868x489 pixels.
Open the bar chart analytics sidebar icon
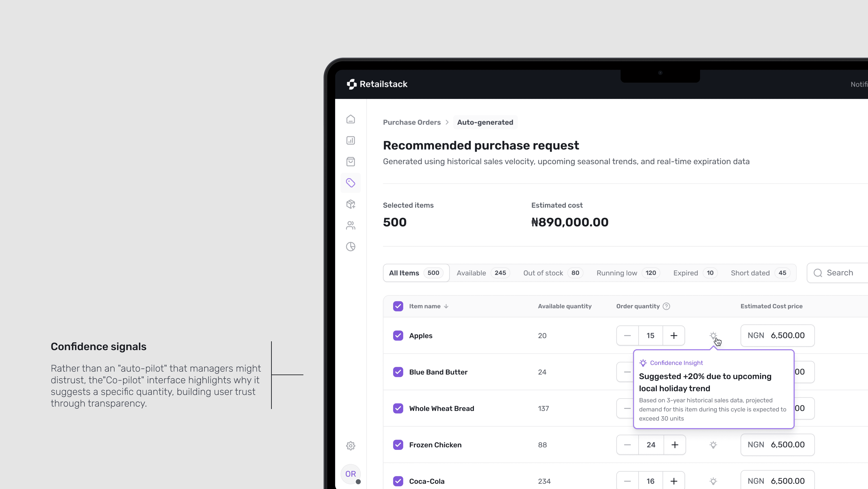pyautogui.click(x=350, y=140)
